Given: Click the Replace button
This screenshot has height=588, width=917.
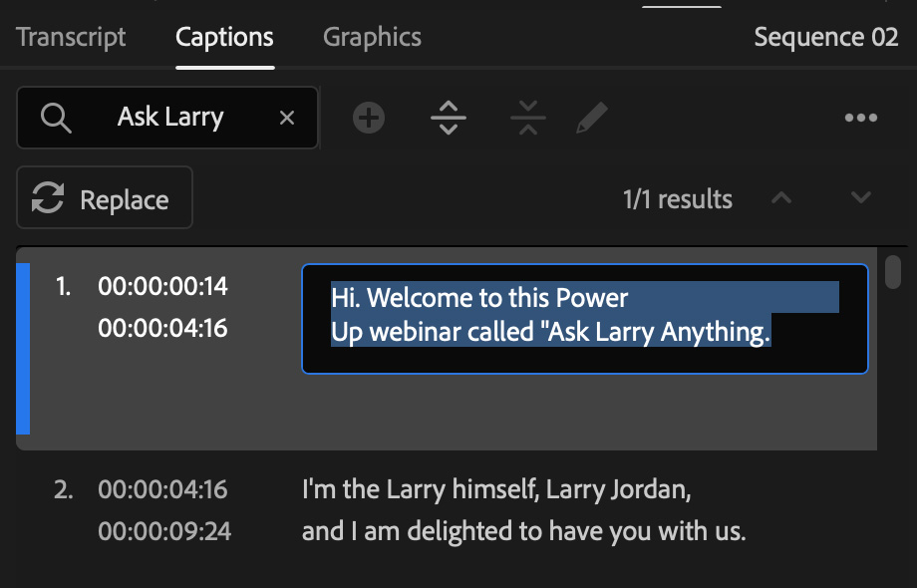Looking at the screenshot, I should pos(105,198).
